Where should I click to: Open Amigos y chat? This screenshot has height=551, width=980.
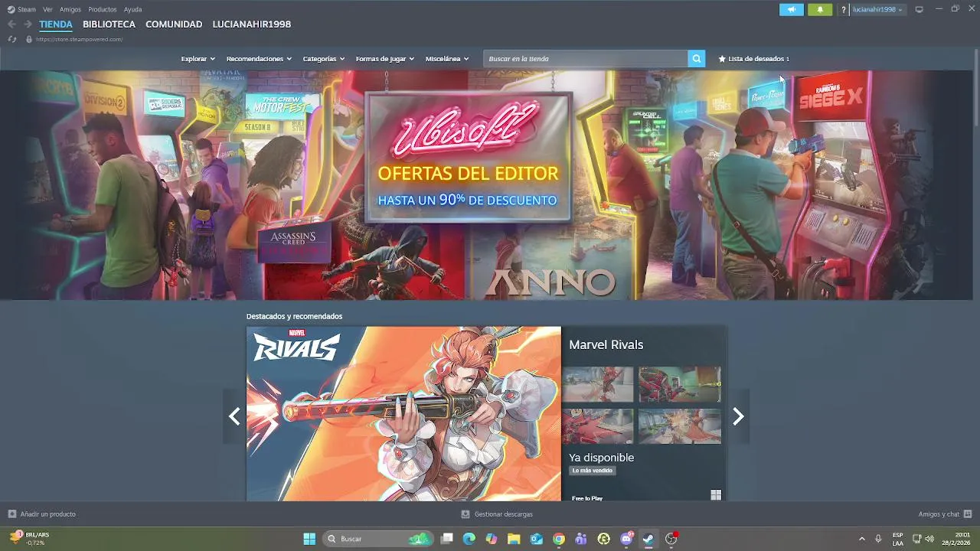click(939, 514)
